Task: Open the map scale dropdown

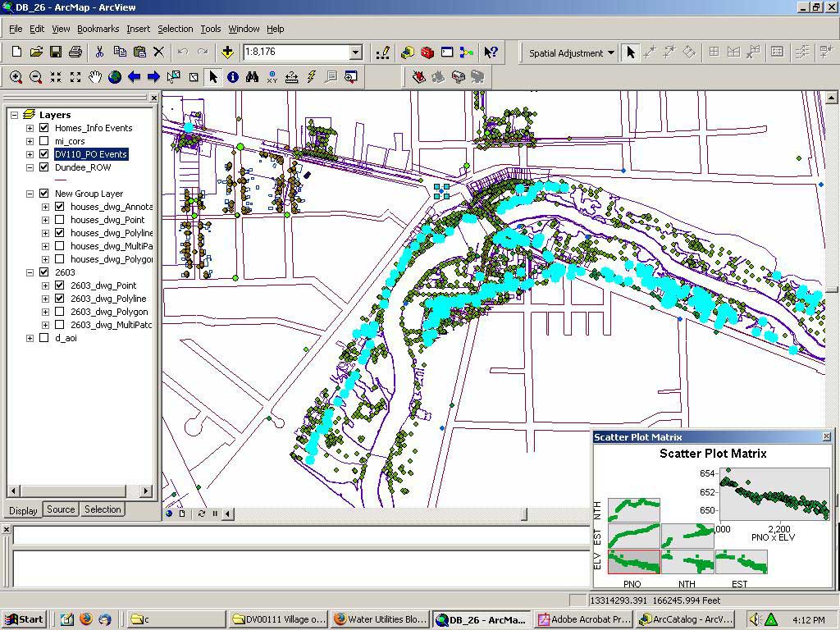Action: pos(355,52)
